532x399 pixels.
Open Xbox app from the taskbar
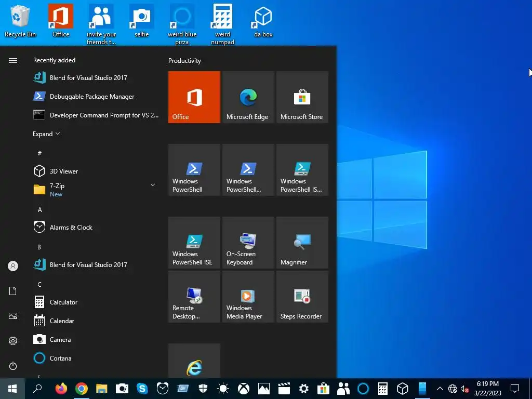coord(243,389)
